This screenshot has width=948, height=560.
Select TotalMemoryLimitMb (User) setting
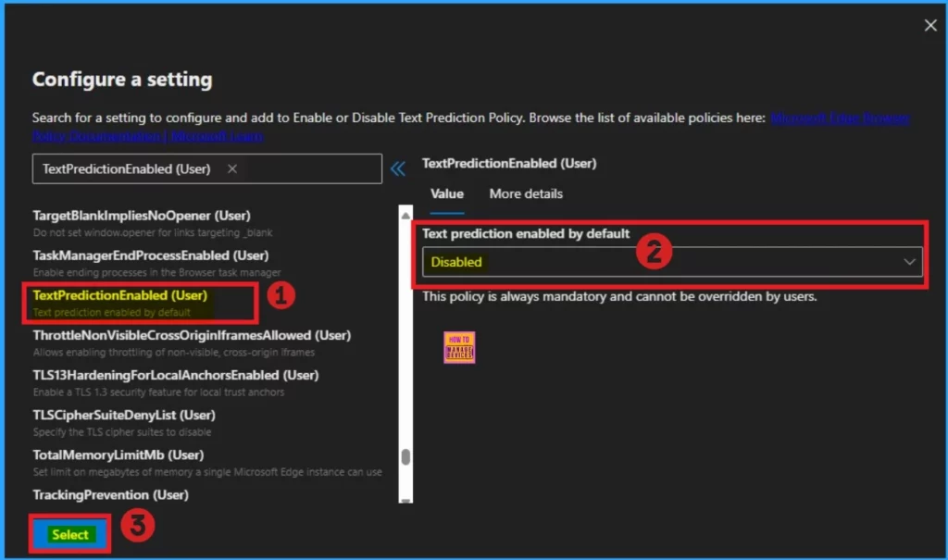click(207, 463)
